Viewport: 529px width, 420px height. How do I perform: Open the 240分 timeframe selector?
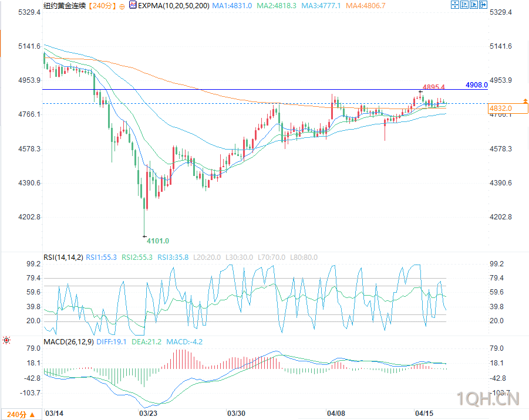[x=21, y=414]
